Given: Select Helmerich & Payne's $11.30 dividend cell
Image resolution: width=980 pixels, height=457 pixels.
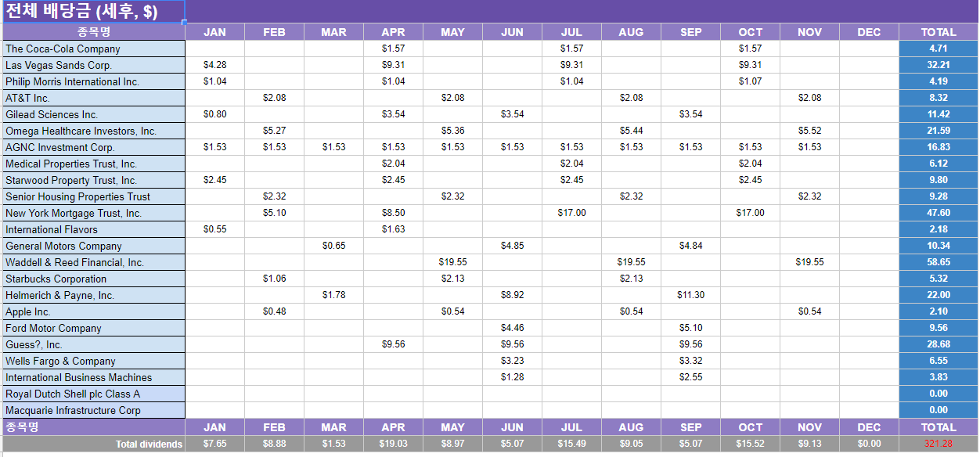Looking at the screenshot, I should point(690,295).
